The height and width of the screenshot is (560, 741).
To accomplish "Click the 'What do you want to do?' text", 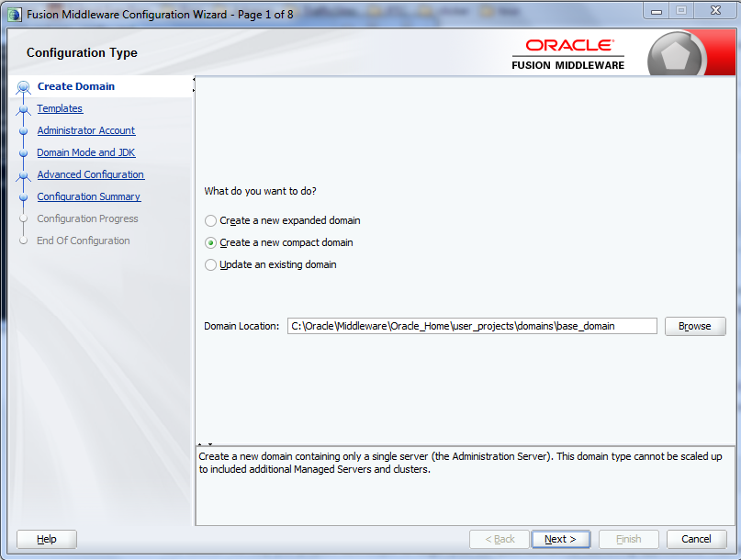I will 261,191.
